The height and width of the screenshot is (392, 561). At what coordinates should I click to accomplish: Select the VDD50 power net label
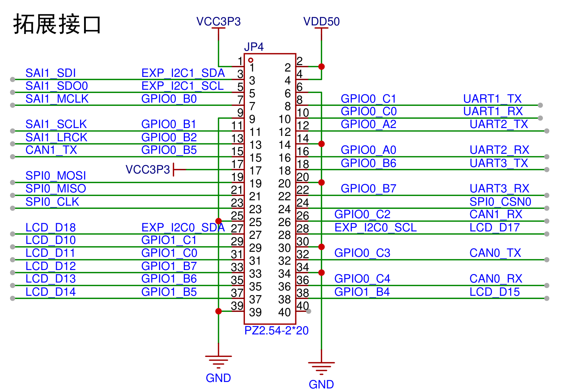click(x=321, y=22)
